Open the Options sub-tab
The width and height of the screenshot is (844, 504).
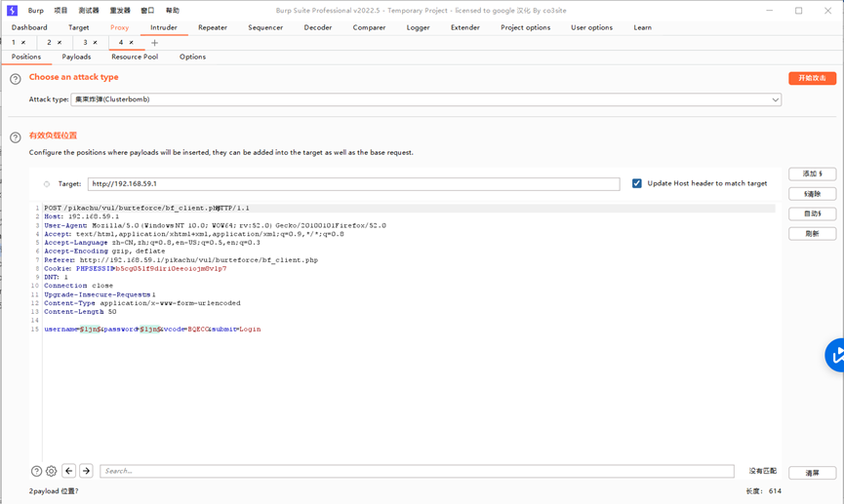point(192,57)
